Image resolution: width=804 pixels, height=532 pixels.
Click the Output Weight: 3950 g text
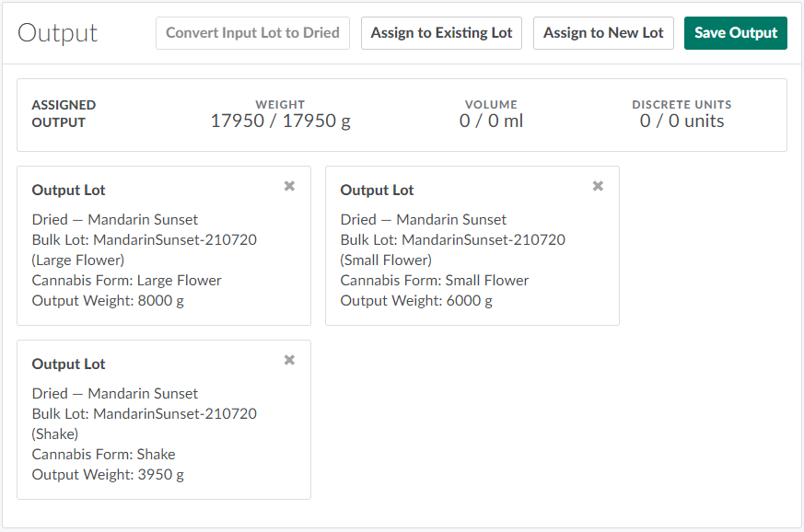[x=108, y=474]
